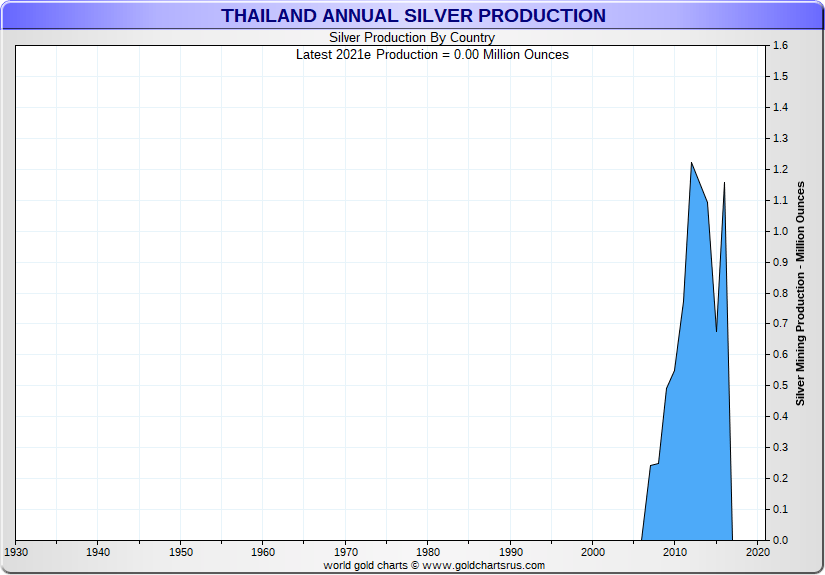Click y-axis value 1.5
Viewport: 825px width, 575px height.
(x=780, y=77)
